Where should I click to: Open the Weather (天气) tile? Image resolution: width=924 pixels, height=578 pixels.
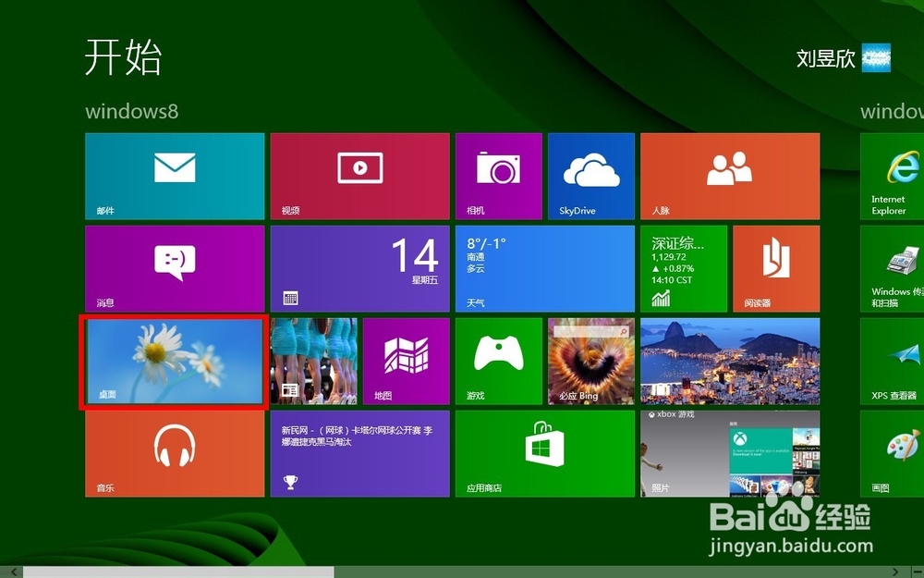[x=544, y=268]
